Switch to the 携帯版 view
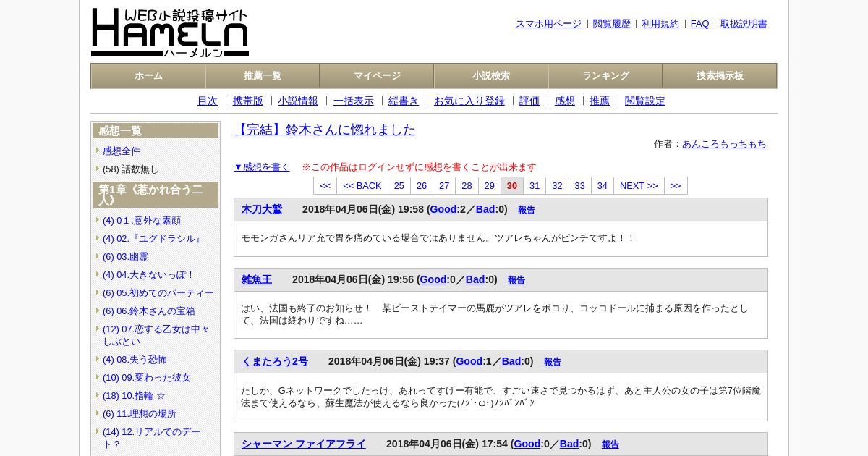Viewport: 868px width, 456px height. point(248,101)
